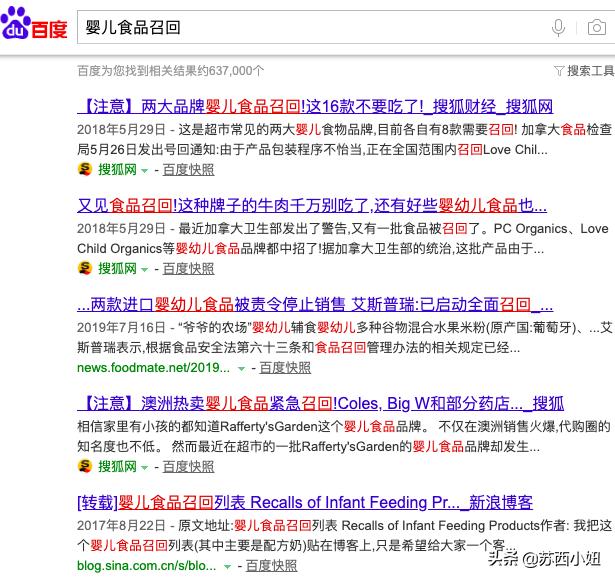Image resolution: width=615 pixels, height=581 pixels.
Task: Open 百度快照 under the beef recall result
Action: pyautogui.click(x=188, y=268)
